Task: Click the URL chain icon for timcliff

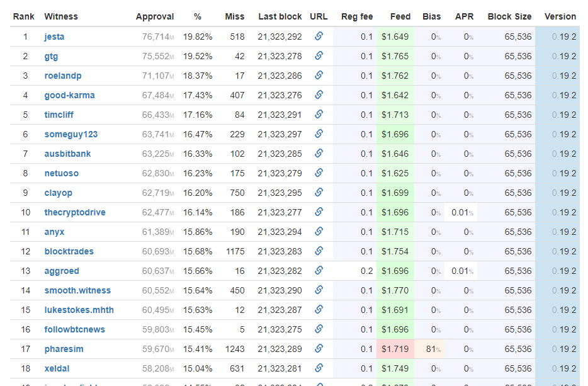Action: [319, 115]
